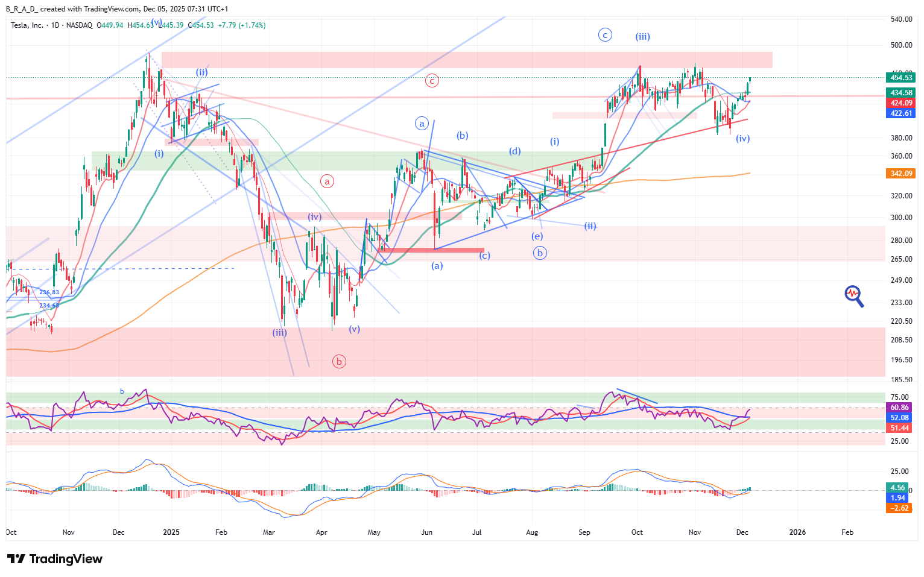Click the green 454.53 current price label
Screen dimensions: 924x577
tap(900, 78)
